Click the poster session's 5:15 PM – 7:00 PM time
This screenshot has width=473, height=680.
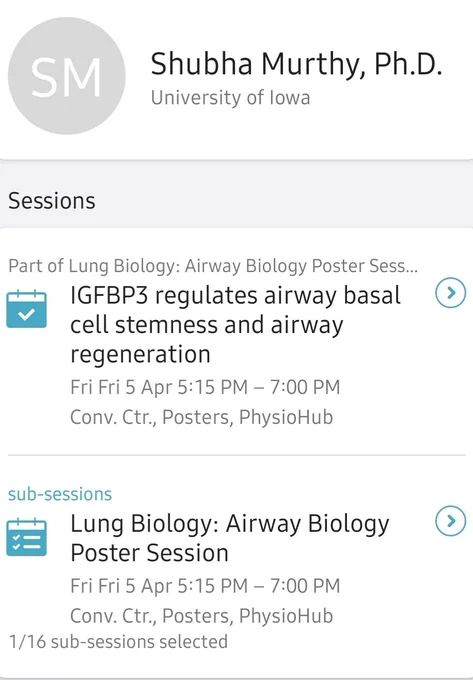(259, 585)
